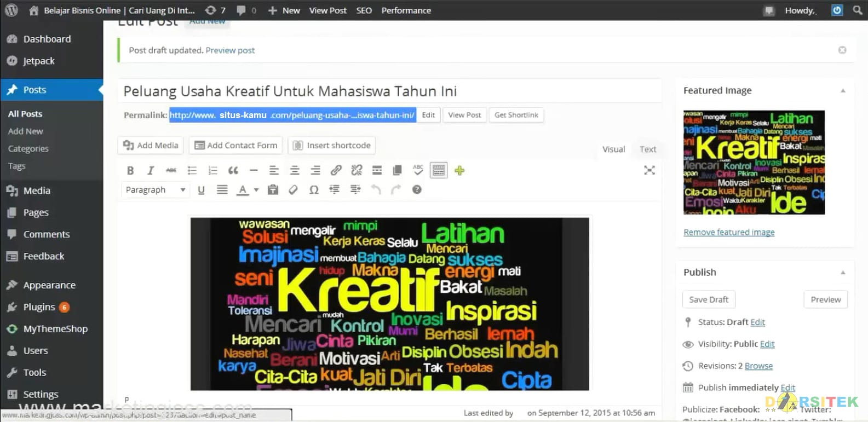Open the Preview post link
Screen dimensions: 868x422
pos(230,50)
